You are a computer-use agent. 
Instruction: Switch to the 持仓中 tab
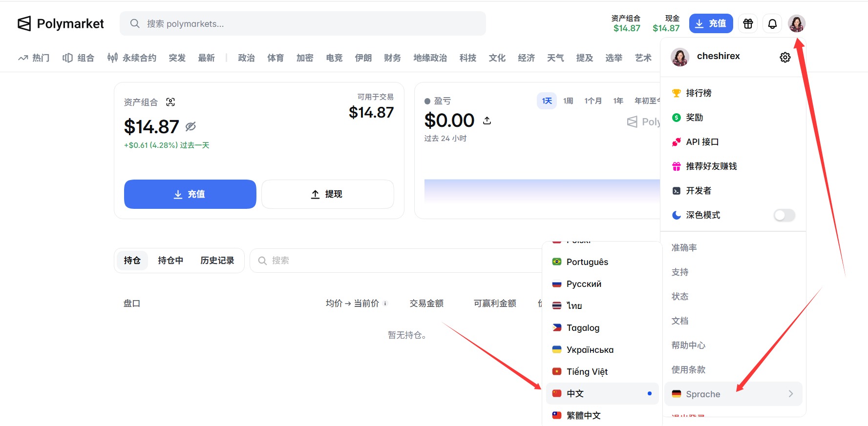click(x=170, y=261)
